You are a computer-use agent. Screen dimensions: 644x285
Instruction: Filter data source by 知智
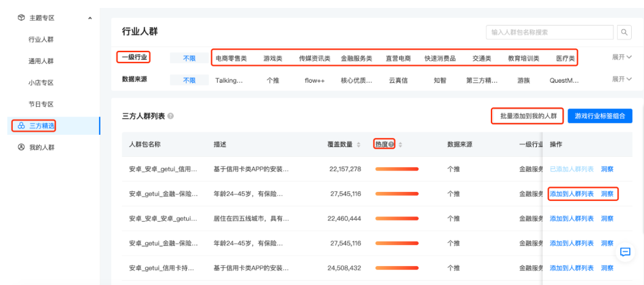(440, 80)
